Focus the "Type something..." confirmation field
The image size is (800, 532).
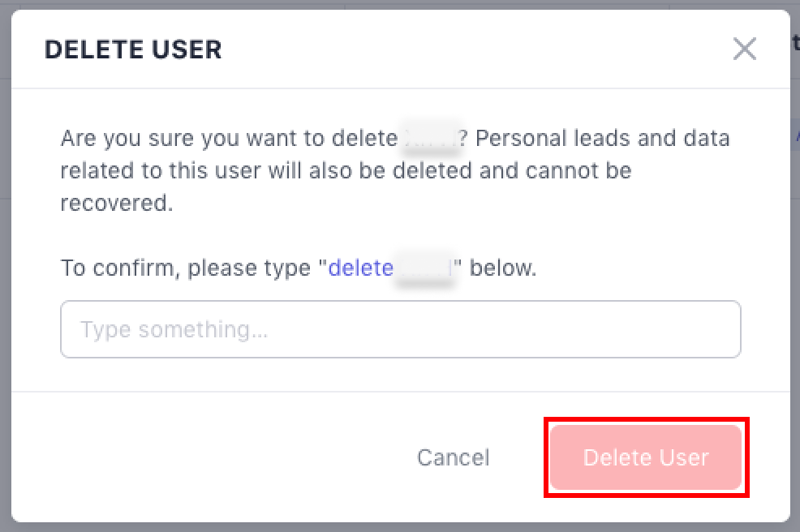[401, 329]
